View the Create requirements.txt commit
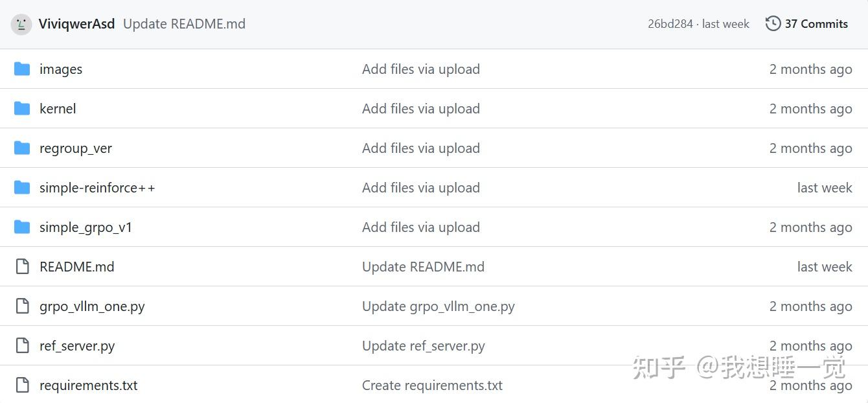 point(432,385)
